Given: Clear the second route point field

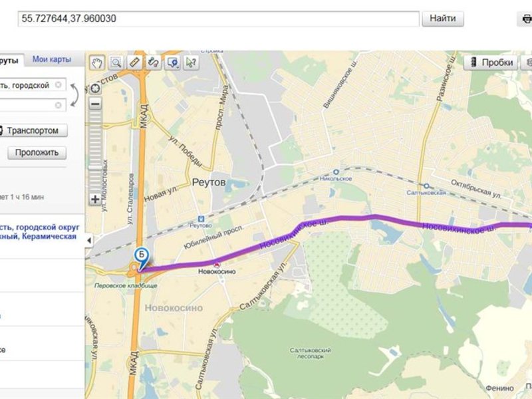Looking at the screenshot, I should pos(59,105).
